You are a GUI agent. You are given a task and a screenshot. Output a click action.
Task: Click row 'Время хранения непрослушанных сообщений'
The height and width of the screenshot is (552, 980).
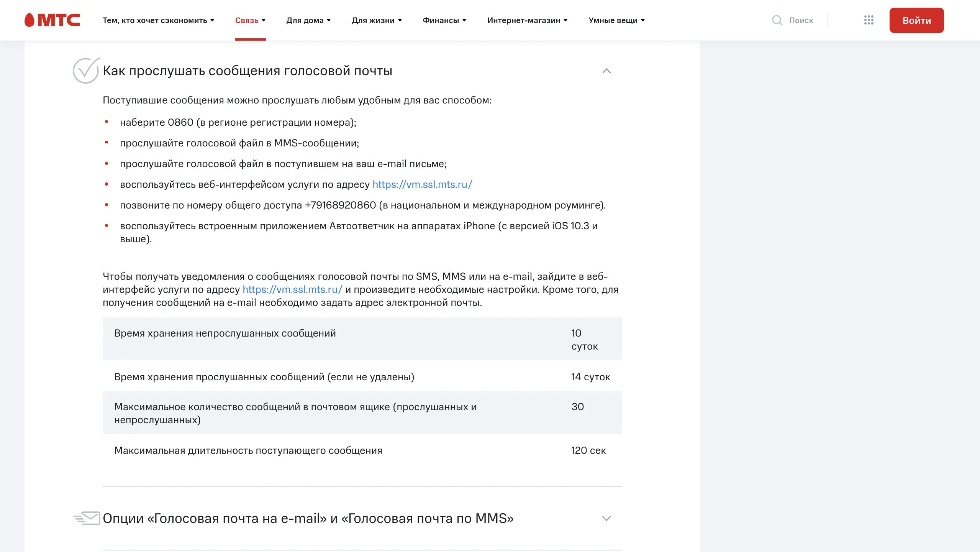pos(362,339)
